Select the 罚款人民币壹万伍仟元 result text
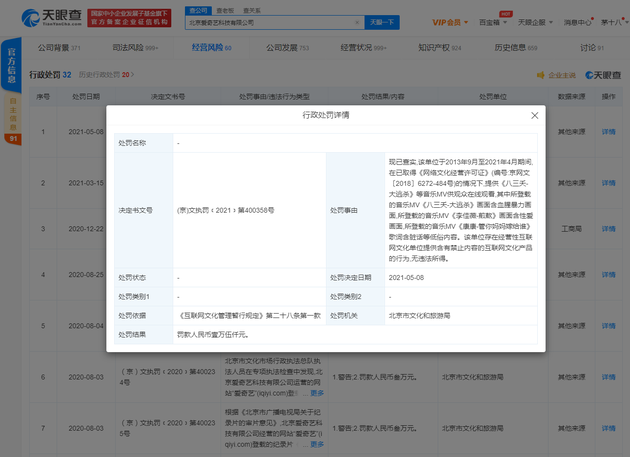Screen dimensions: 630x457 pyautogui.click(x=213, y=334)
